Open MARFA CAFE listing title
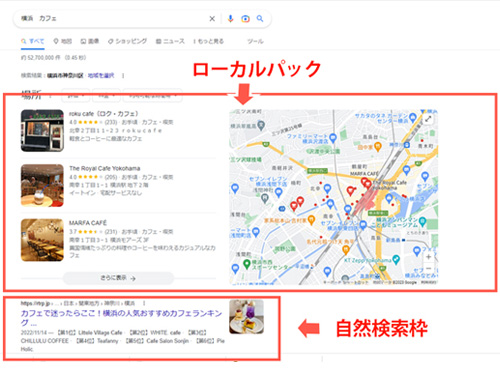 pyautogui.click(x=88, y=223)
